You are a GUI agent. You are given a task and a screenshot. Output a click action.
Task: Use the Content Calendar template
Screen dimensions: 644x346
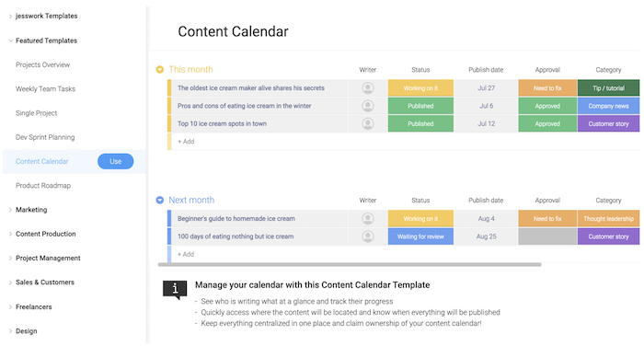pyautogui.click(x=115, y=161)
